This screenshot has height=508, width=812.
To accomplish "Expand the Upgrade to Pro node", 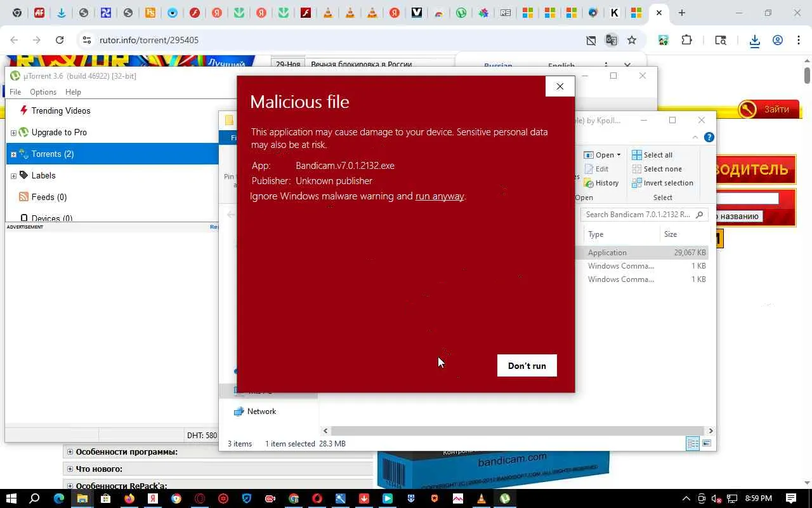I will (x=13, y=133).
